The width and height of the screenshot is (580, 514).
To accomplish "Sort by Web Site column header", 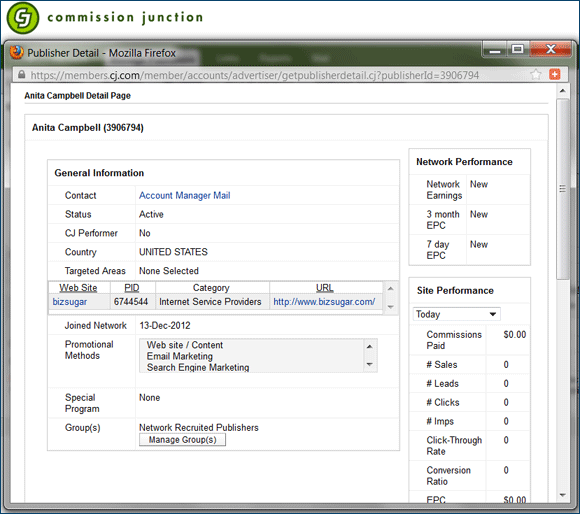I will [x=78, y=288].
